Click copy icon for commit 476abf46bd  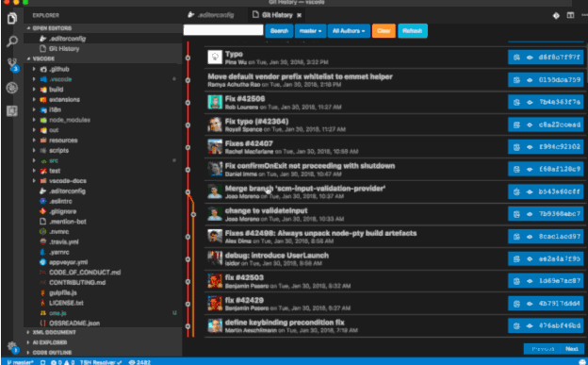[x=516, y=325]
